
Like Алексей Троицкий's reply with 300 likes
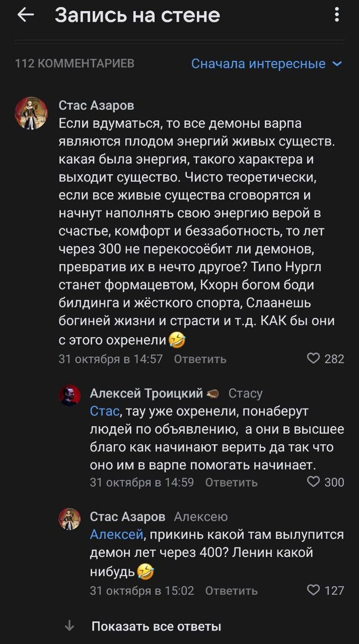[313, 482]
